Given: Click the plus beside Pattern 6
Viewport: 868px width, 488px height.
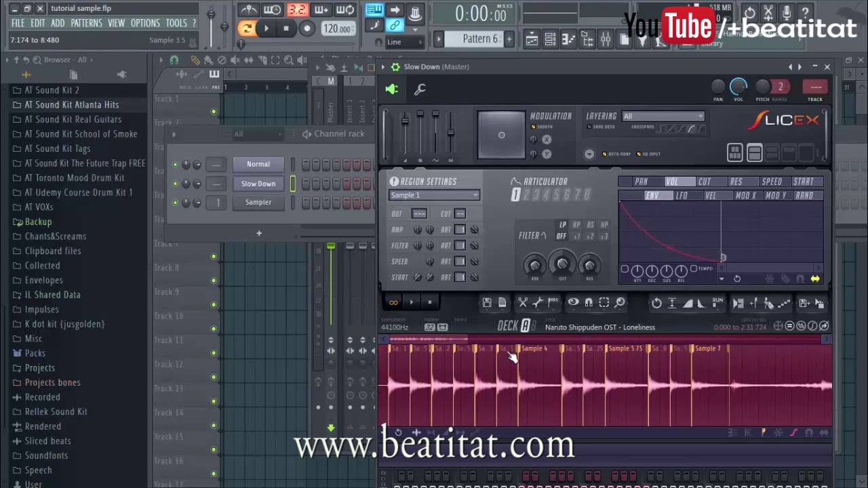Looking at the screenshot, I should click(509, 39).
